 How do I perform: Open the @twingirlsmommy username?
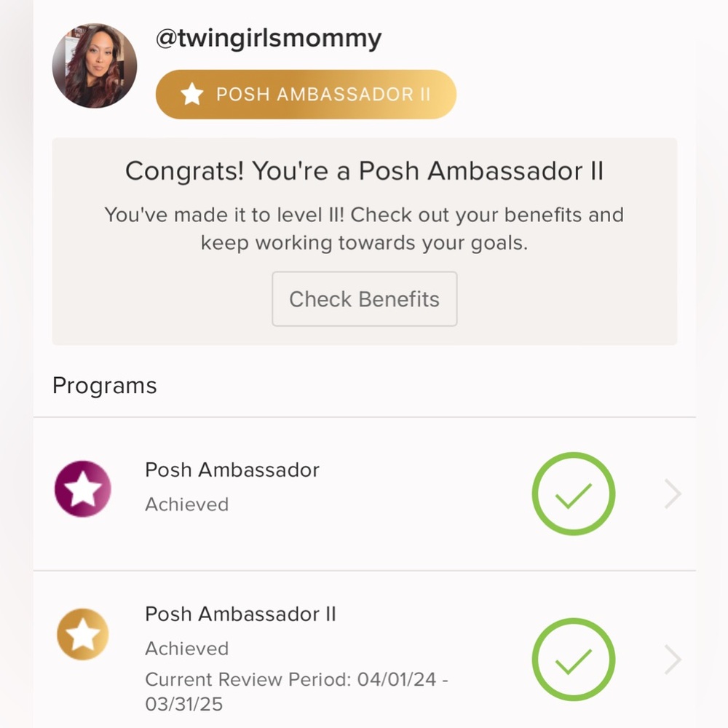(269, 38)
